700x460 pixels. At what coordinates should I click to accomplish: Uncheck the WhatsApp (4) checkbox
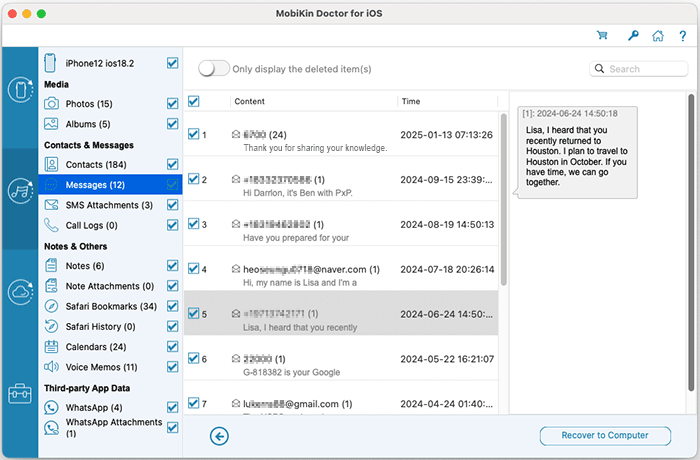(x=172, y=407)
